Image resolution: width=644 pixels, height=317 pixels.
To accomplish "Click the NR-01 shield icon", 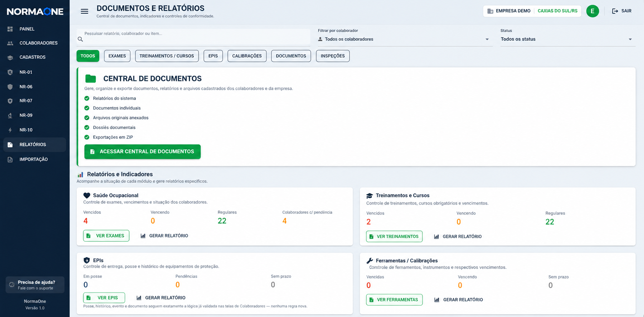I will coord(10,72).
